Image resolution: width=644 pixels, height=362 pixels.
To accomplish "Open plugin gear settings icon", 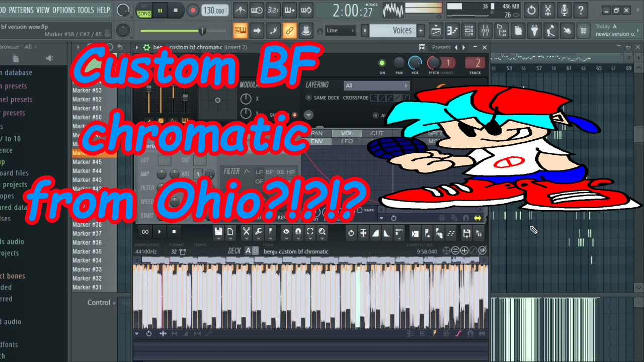I will point(146,47).
